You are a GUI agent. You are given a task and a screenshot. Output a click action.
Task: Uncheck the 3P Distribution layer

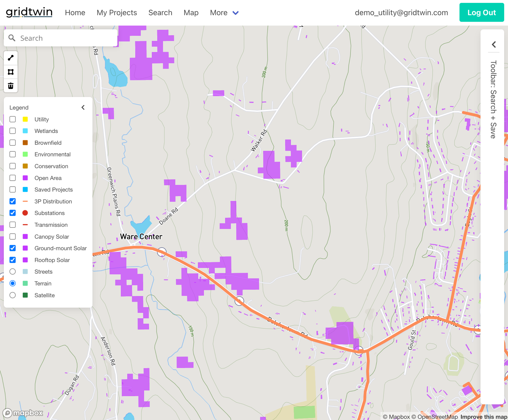click(13, 201)
